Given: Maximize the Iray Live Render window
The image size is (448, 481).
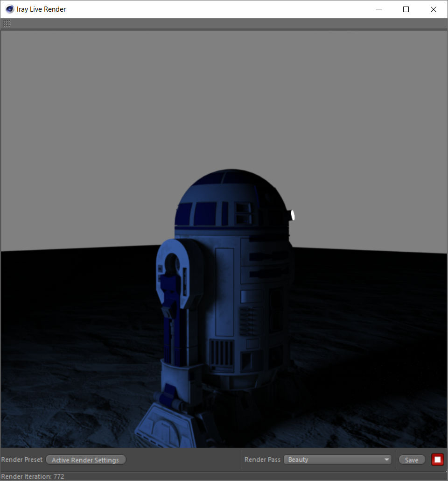Looking at the screenshot, I should pos(406,9).
